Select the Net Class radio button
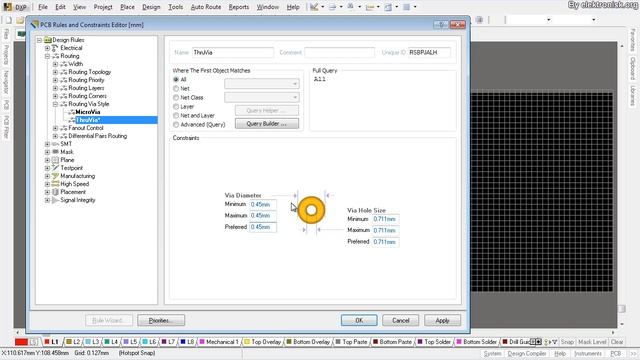This screenshot has width=640, height=360. click(176, 98)
